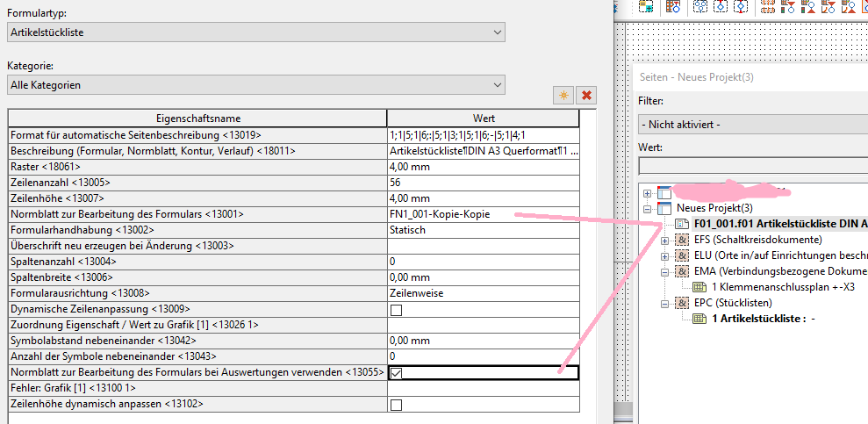868x424 pixels.
Task: Click the blue diamond icon with red top and bottom
Action: pyautogui.click(x=741, y=6)
